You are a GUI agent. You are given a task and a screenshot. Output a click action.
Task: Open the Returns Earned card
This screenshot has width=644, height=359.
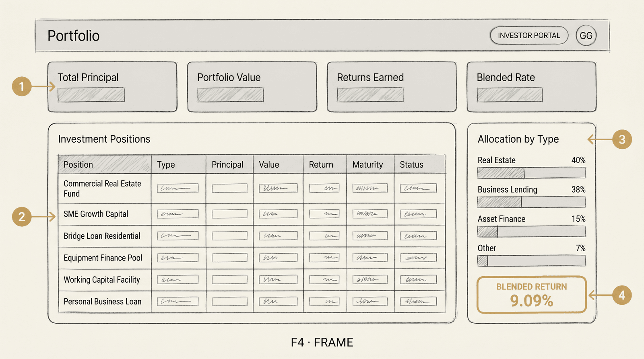pyautogui.click(x=392, y=87)
